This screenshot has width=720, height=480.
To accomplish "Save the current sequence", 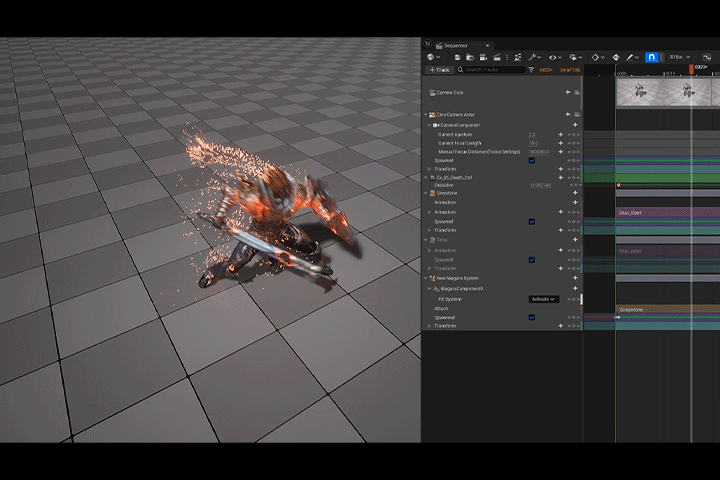I will click(457, 57).
